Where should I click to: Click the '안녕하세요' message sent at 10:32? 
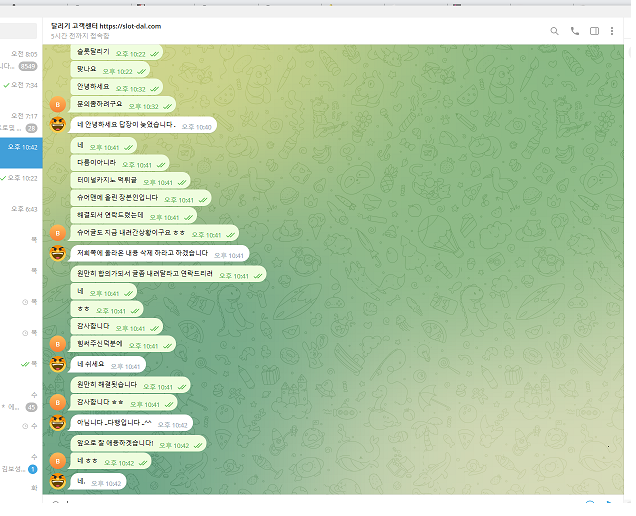(x=117, y=87)
